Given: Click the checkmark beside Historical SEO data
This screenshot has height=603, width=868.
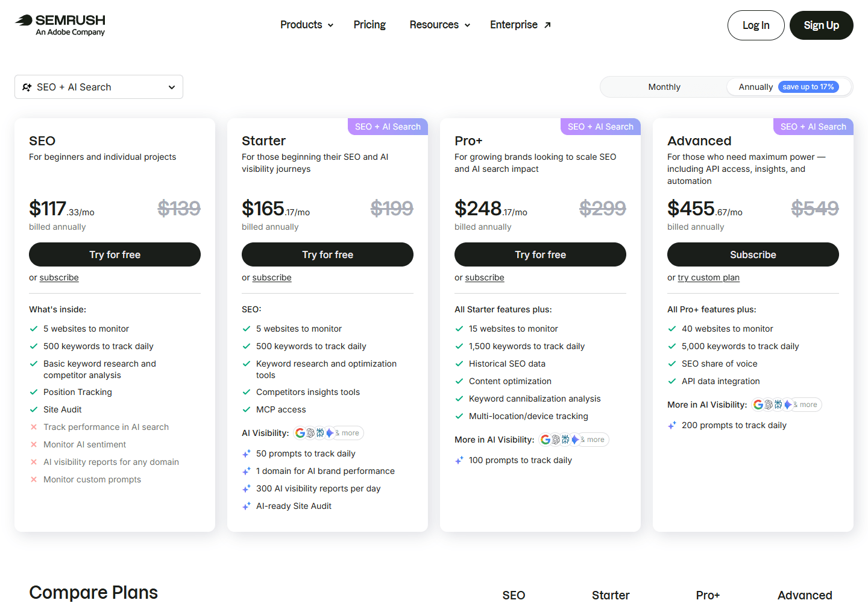Looking at the screenshot, I should (459, 364).
